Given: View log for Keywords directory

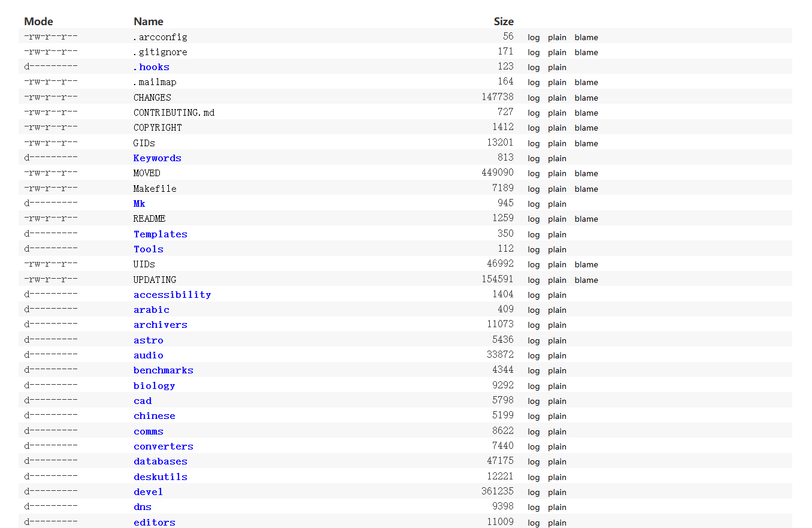Looking at the screenshot, I should tap(534, 158).
